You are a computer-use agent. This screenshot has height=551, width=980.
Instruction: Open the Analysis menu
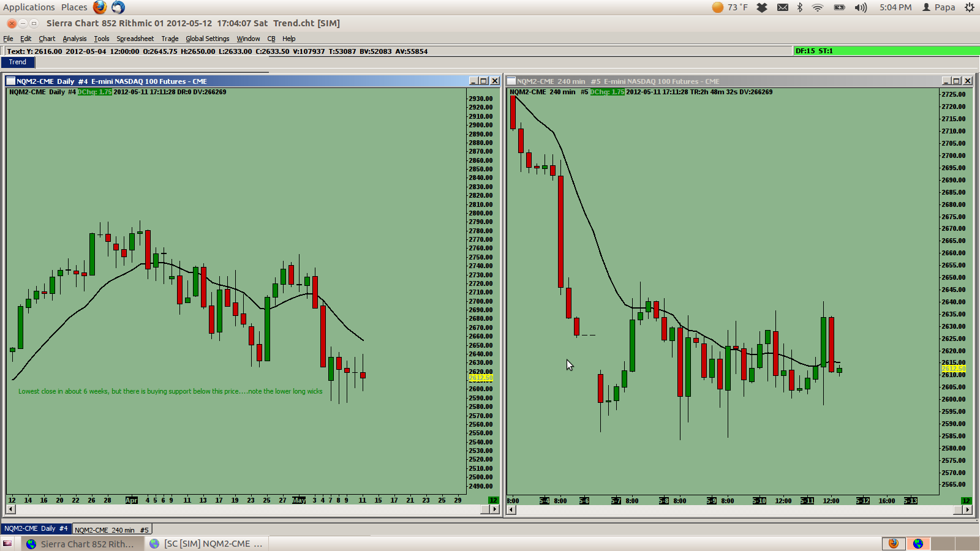[x=75, y=39]
